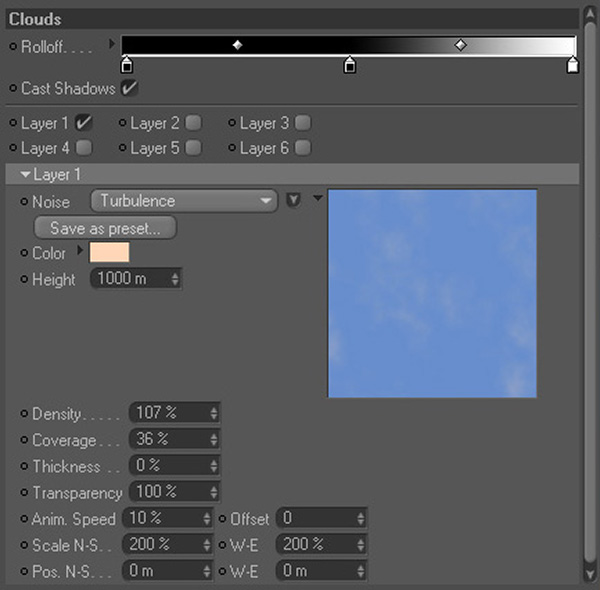Select the right white gradient knot
Image resolution: width=600 pixels, height=590 pixels.
tap(572, 66)
